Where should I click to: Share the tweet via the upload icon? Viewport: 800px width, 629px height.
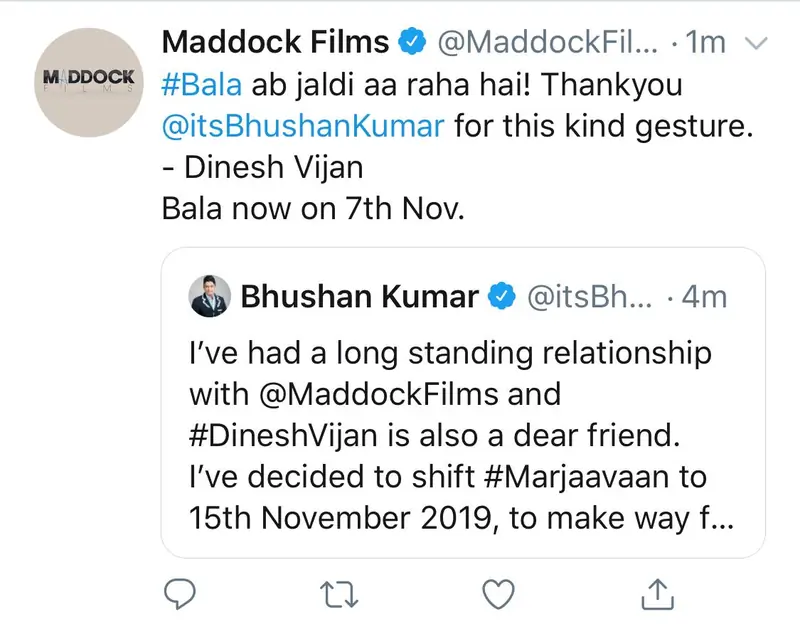(x=656, y=592)
